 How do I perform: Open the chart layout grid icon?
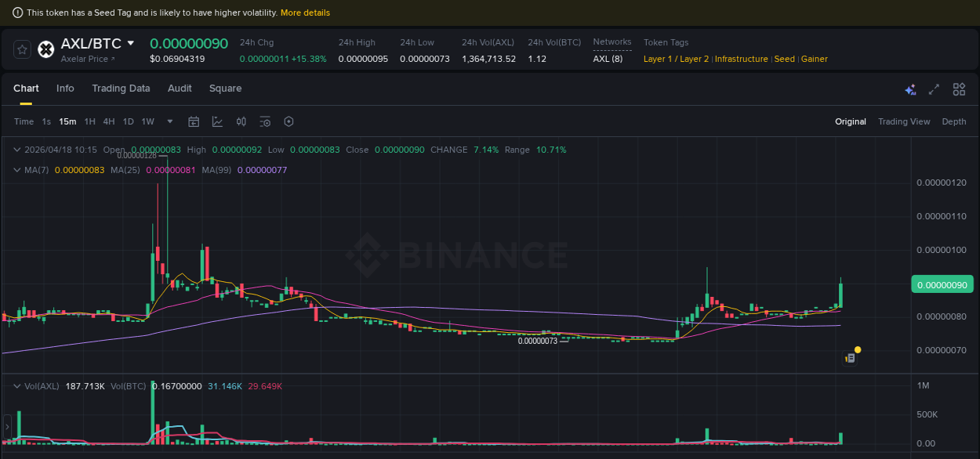tap(959, 89)
